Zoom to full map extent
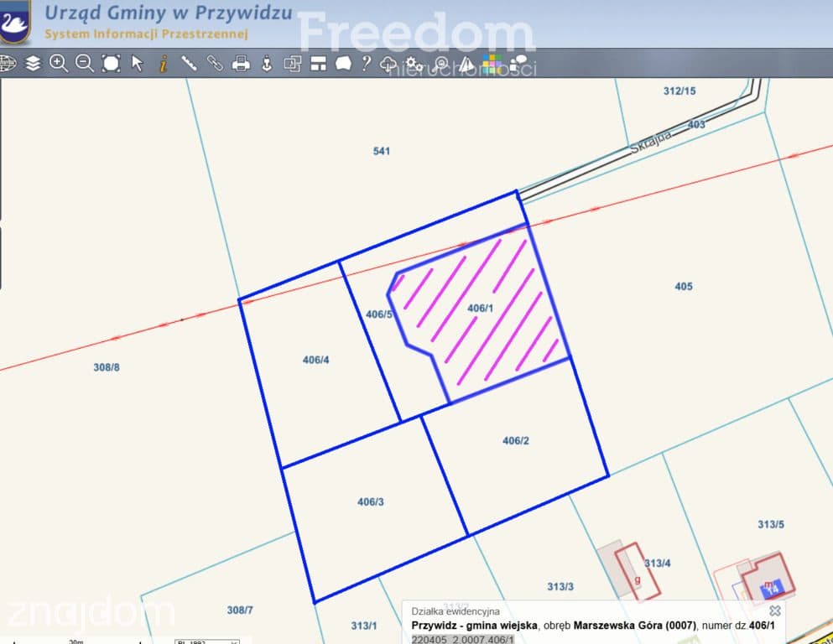The width and height of the screenshot is (833, 644). pos(111,63)
